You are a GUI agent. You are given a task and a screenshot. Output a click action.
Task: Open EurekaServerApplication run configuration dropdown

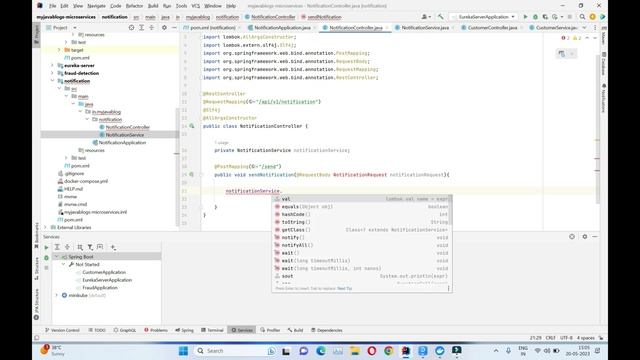484,17
